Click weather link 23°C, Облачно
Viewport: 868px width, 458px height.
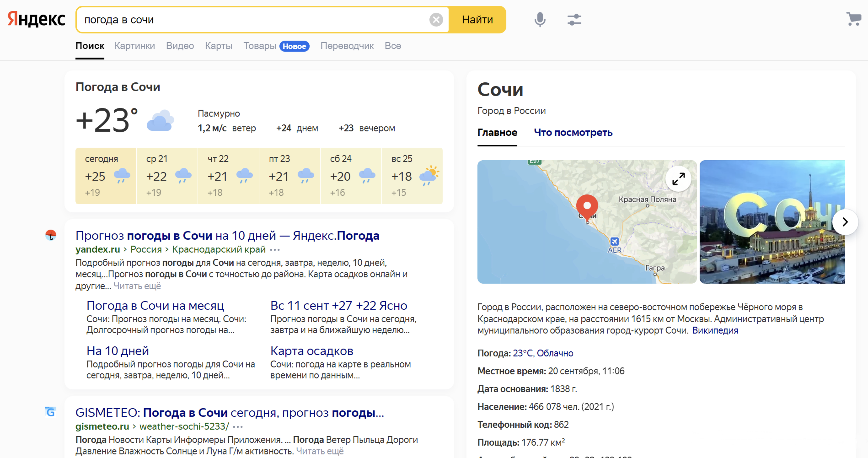tap(543, 353)
